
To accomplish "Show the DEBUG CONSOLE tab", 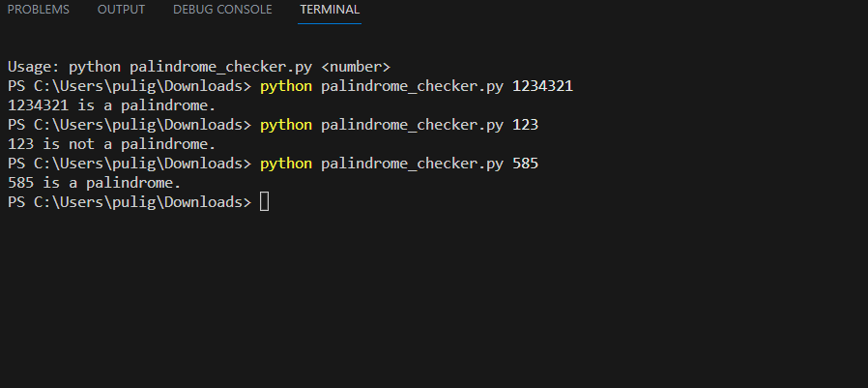I will point(222,10).
